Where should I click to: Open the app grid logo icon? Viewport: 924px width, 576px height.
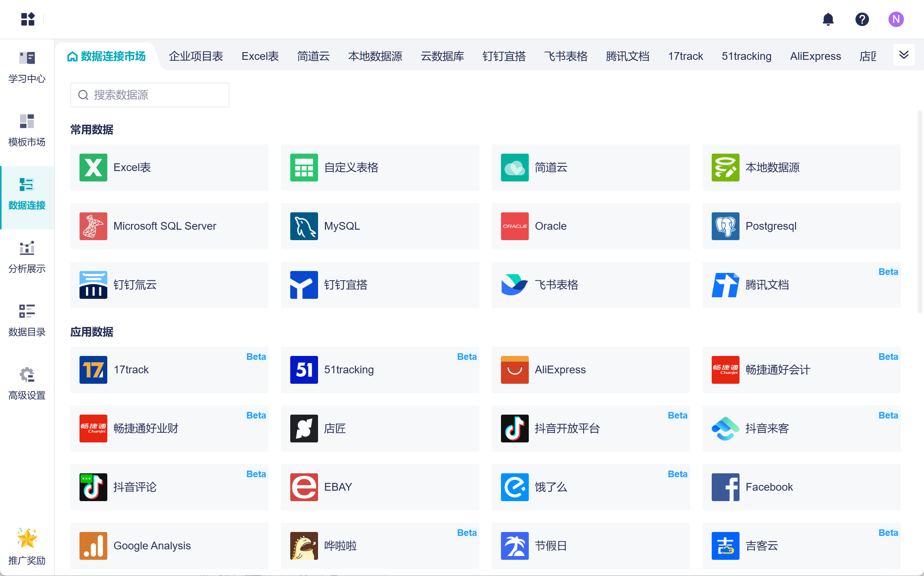[28, 19]
